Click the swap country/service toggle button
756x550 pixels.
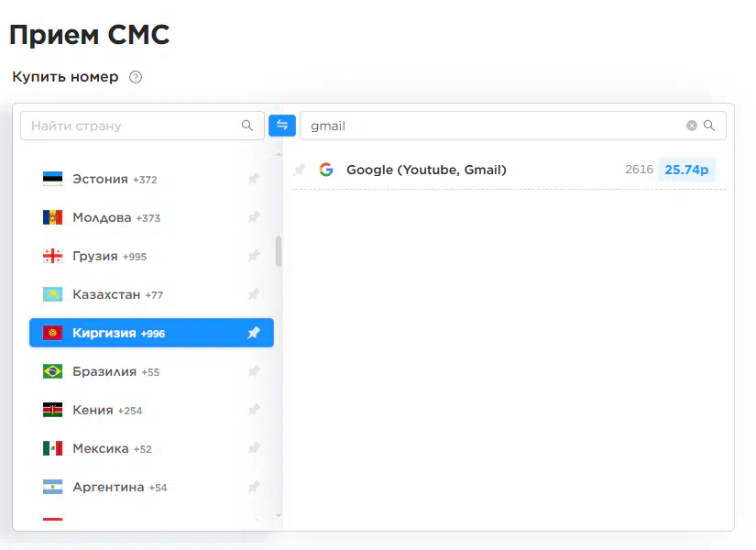click(x=282, y=126)
